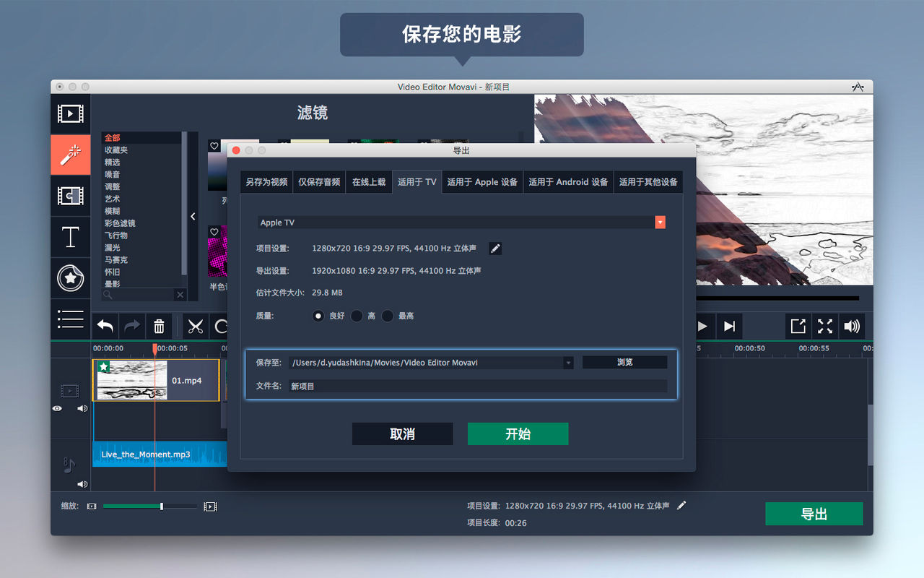Edit project settings pencil in export dialog
Image resolution: width=924 pixels, height=578 pixels.
click(495, 249)
